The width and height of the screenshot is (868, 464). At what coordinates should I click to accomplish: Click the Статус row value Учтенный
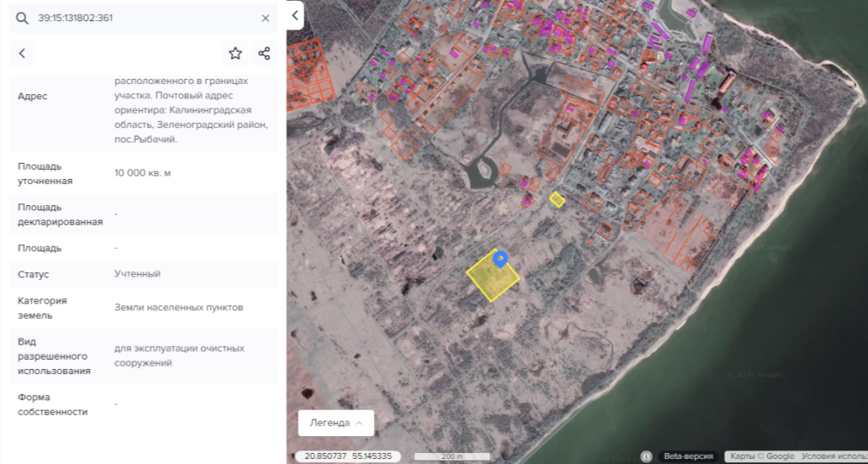point(137,274)
